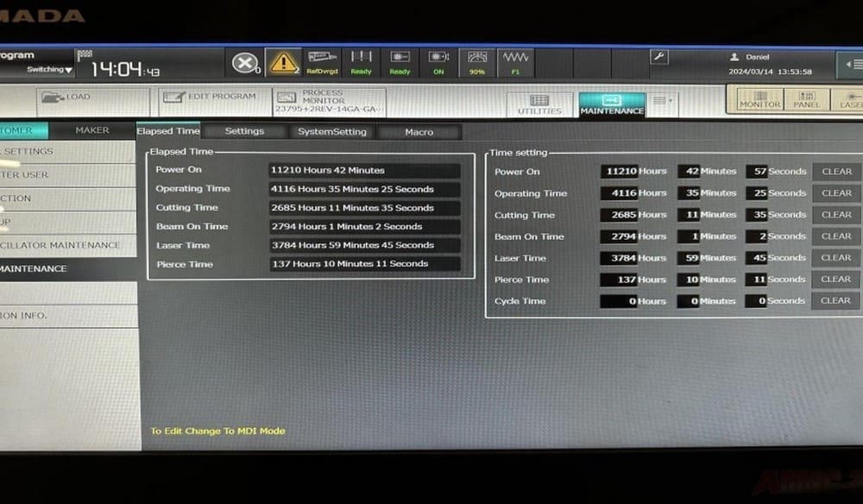863x504 pixels.
Task: Select OSCILLATOR MAINTENANCE in sidebar
Action: [67, 245]
